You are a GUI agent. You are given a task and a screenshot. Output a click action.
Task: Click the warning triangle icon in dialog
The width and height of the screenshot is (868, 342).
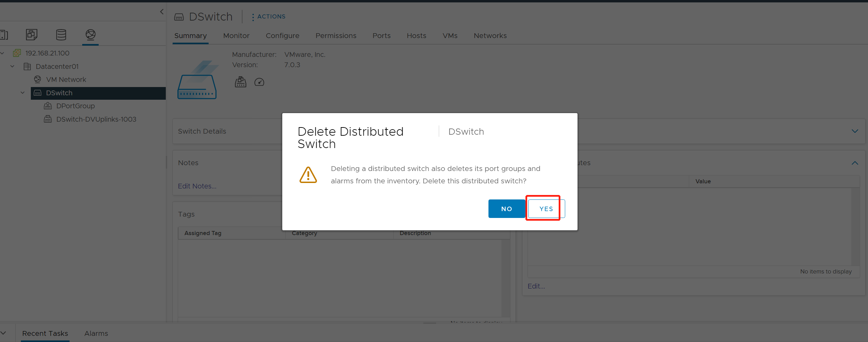308,175
